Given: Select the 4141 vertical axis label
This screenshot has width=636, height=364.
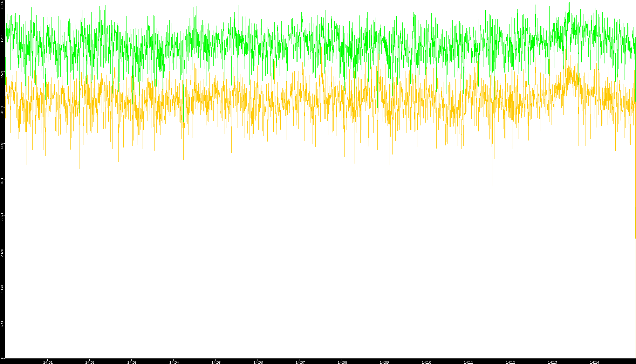Looking at the screenshot, I should point(2,145).
